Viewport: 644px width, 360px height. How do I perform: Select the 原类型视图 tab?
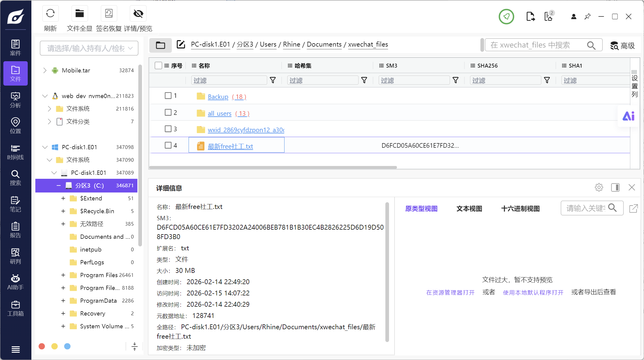pos(421,209)
